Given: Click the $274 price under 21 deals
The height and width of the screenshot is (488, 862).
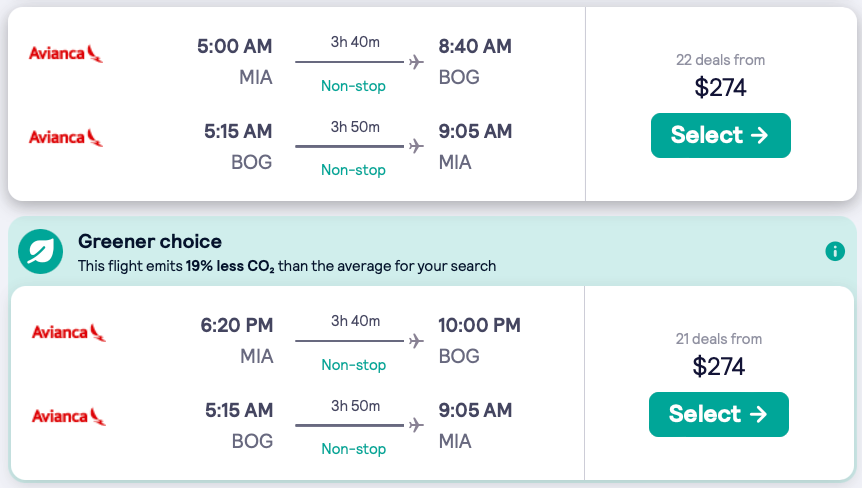Looking at the screenshot, I should tap(718, 366).
